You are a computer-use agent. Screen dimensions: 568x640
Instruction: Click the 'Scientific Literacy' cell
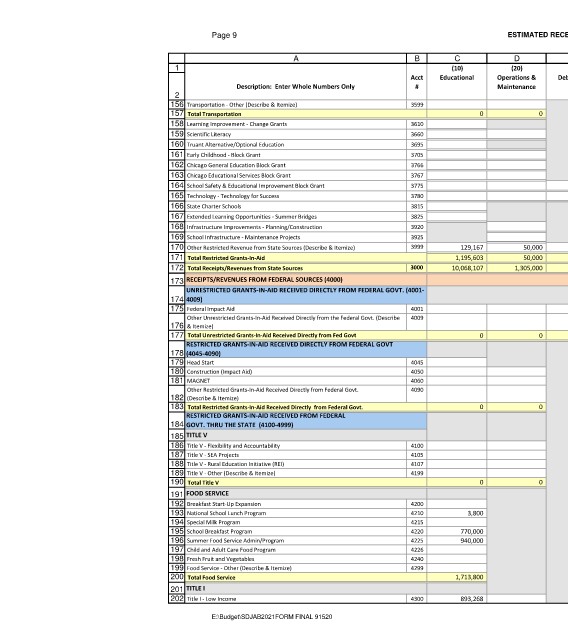click(x=296, y=134)
